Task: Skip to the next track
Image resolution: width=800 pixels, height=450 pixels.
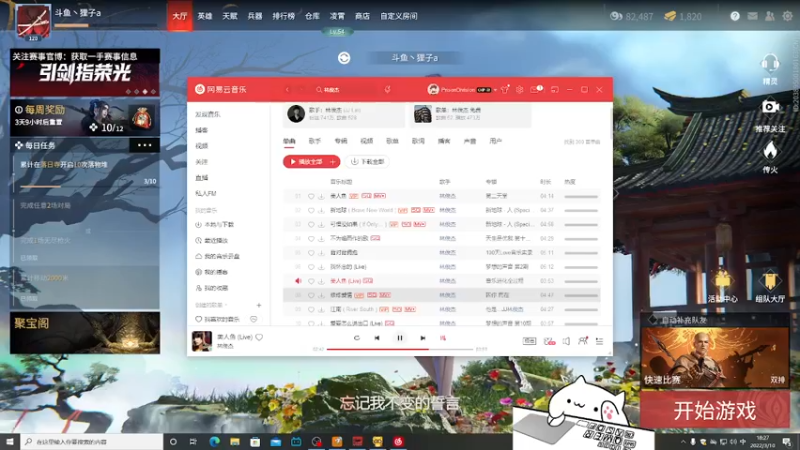Action: [x=422, y=338]
